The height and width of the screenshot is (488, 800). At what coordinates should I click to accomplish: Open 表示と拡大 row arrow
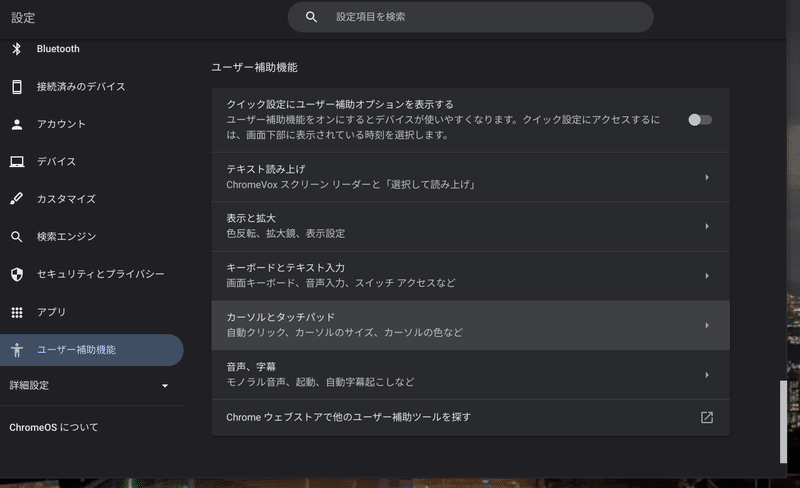(707, 226)
